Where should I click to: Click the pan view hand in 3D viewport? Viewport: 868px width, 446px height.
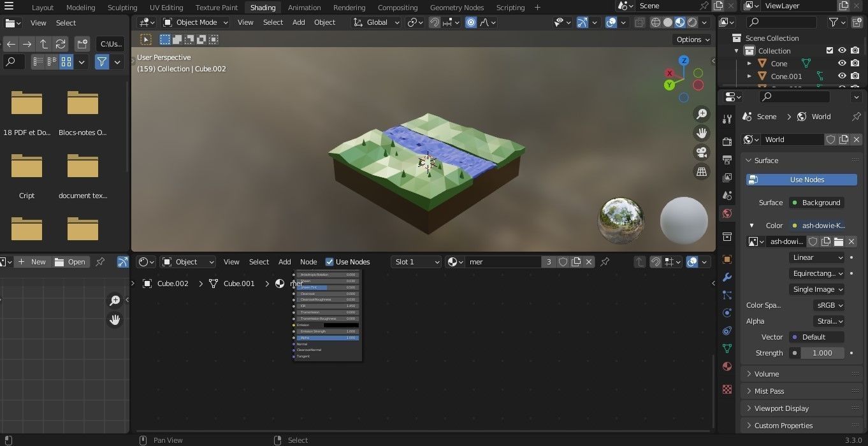point(702,133)
